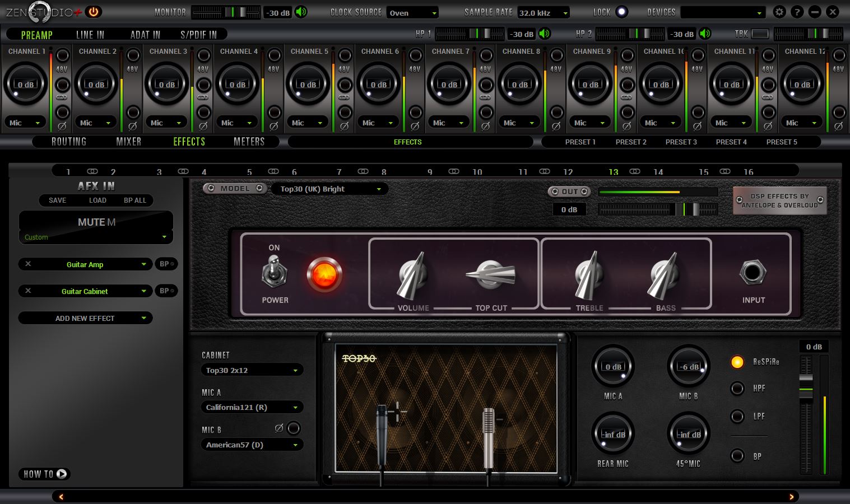Invert Mic B phase in cabinet section
The image size is (850, 504).
coord(294,429)
